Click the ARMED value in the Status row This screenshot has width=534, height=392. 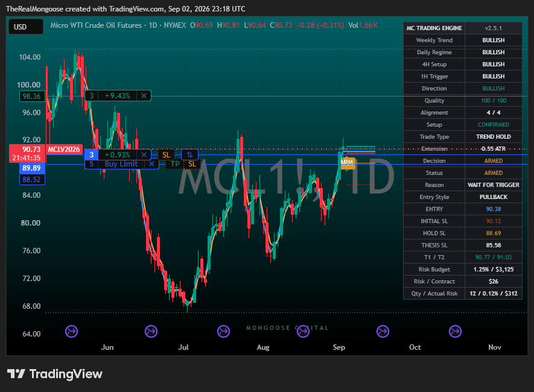click(493, 173)
